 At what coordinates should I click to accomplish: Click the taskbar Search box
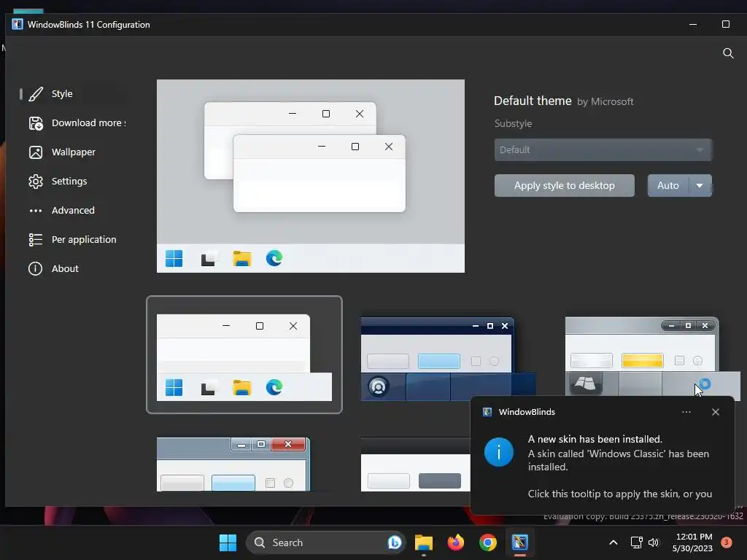(325, 542)
